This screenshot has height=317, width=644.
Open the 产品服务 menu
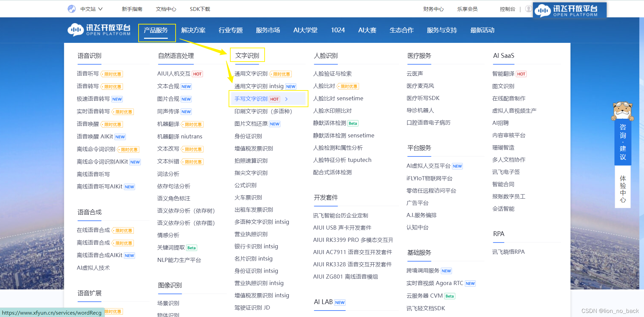click(156, 30)
